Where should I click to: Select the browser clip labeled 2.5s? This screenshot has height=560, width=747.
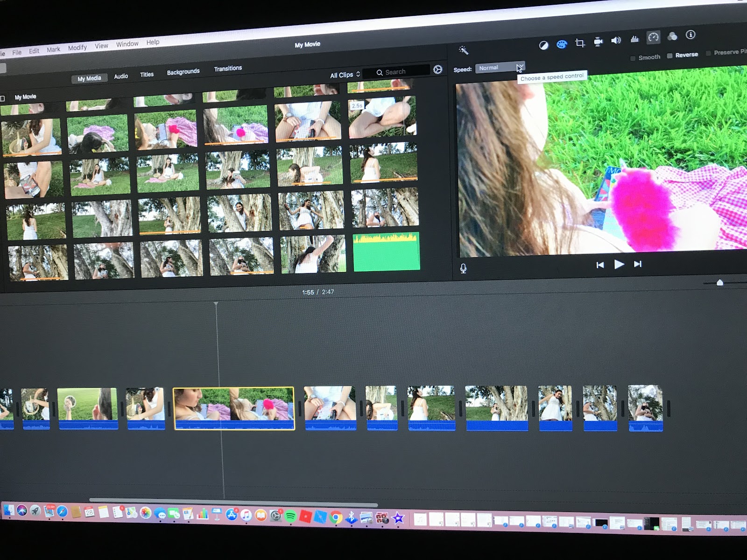tap(382, 118)
